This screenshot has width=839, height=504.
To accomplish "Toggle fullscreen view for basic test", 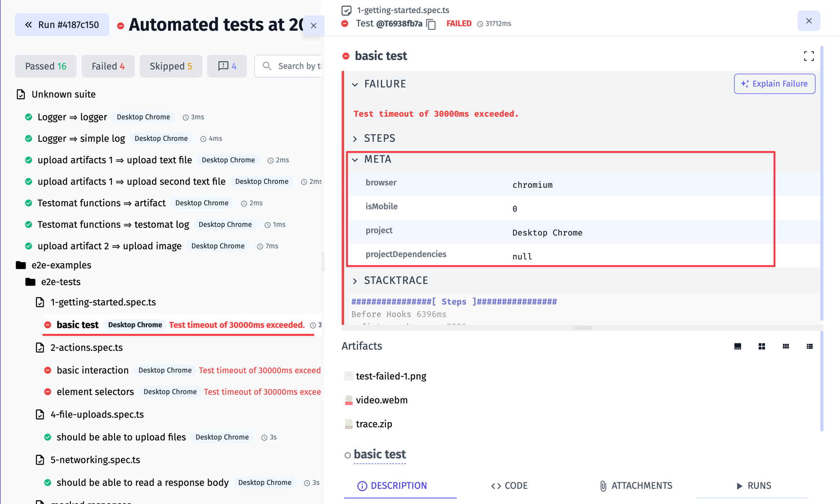I will (x=809, y=56).
